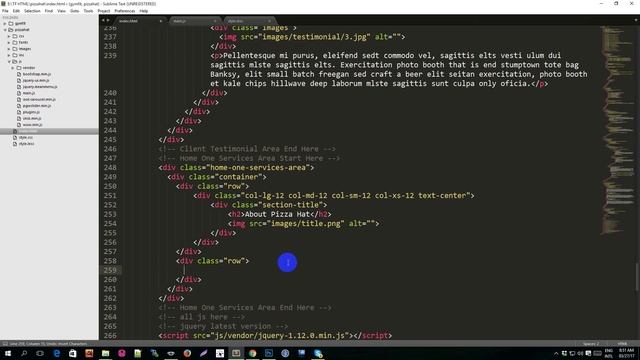
Task: Open the taskbar clock and date
Action: pos(627,353)
